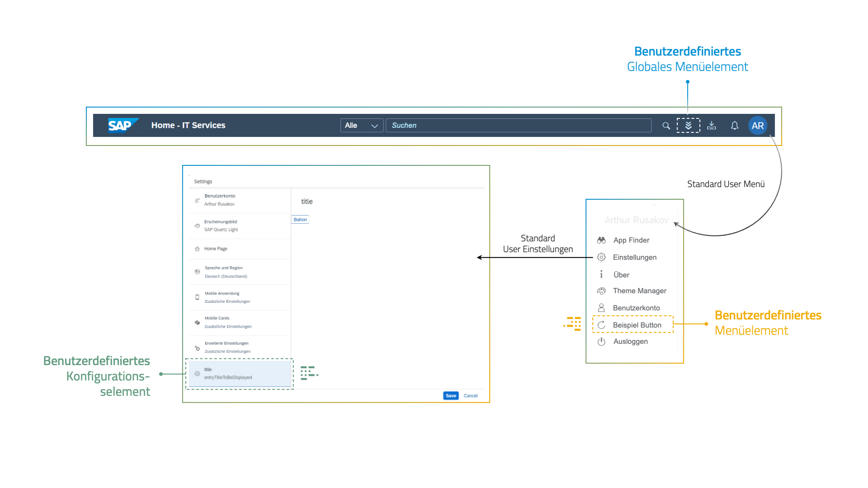Click the Save button in Settings
This screenshot has height=488, width=868.
point(450,395)
